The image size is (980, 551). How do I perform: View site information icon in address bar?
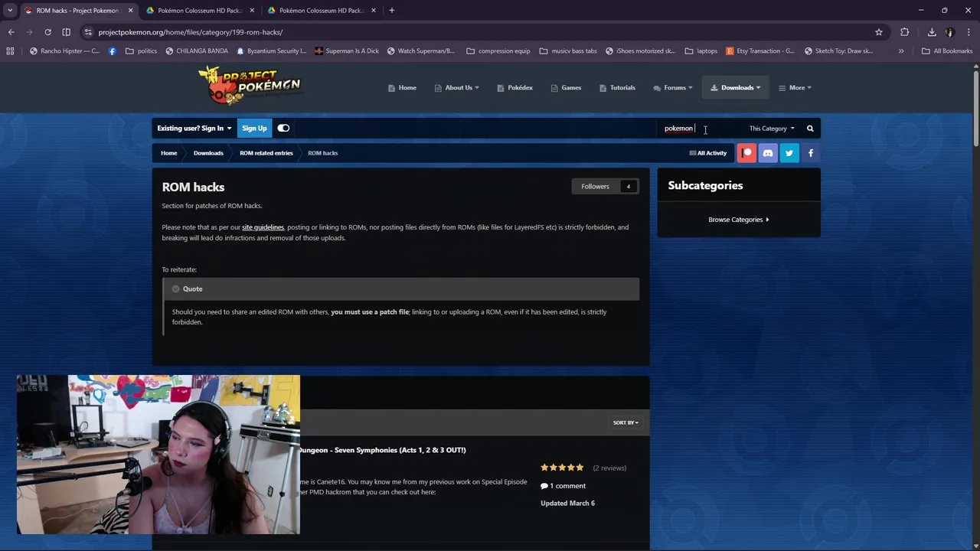88,32
